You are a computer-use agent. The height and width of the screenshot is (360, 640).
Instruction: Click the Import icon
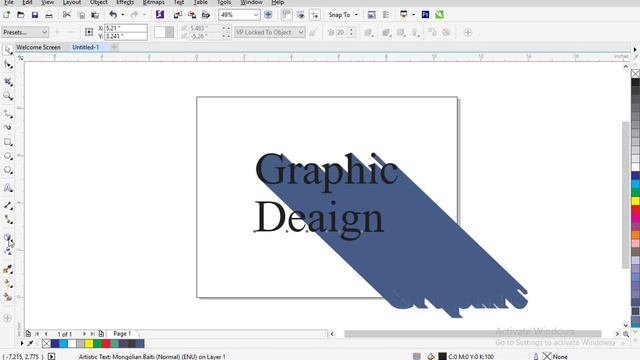(178, 15)
